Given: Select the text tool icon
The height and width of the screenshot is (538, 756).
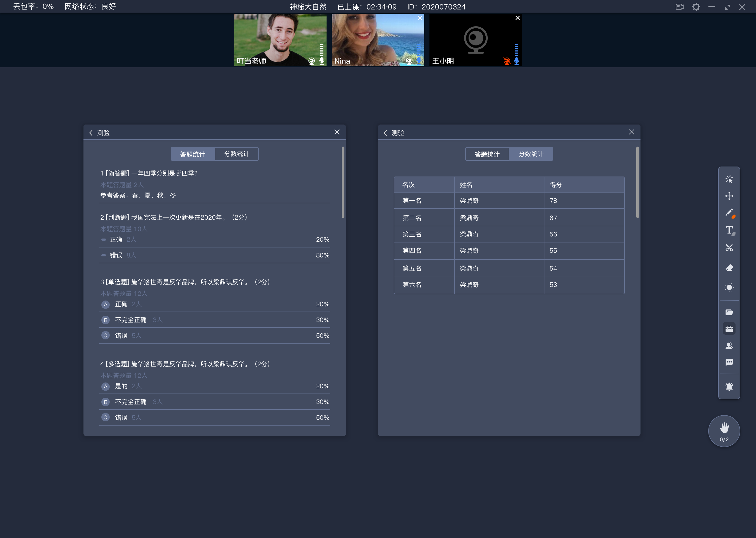Looking at the screenshot, I should (729, 232).
